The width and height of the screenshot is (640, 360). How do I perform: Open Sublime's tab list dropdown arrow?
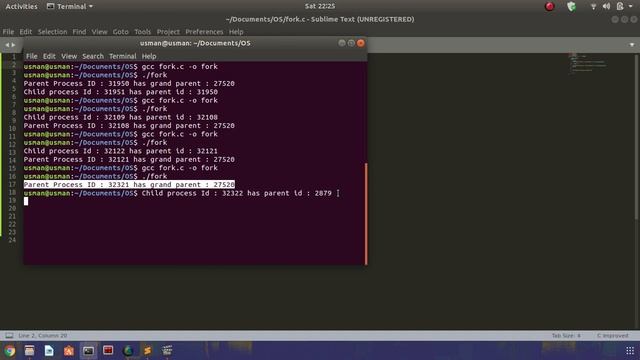click(632, 45)
